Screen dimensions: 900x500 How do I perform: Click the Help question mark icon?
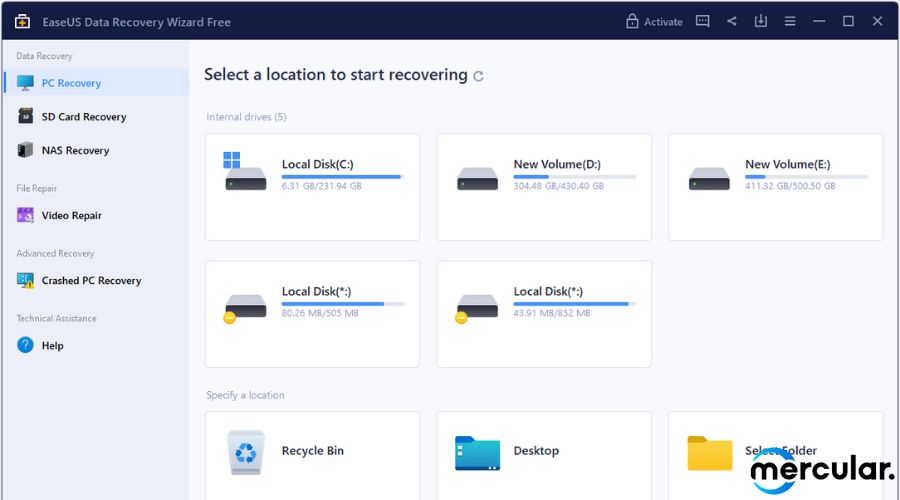(x=25, y=345)
